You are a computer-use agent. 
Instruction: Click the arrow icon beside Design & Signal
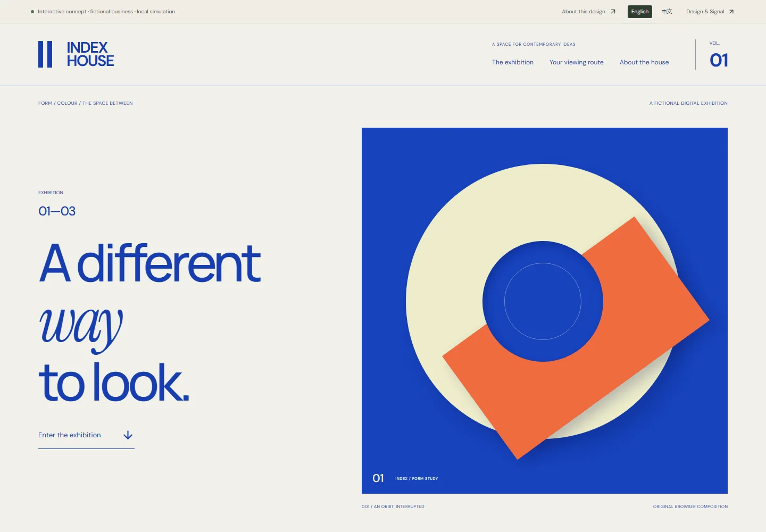click(x=731, y=12)
